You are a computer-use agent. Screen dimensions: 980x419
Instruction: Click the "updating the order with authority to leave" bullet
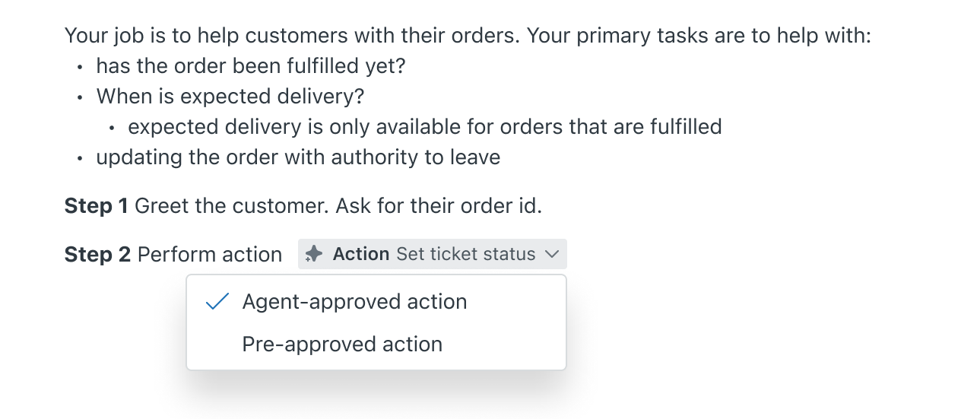(298, 157)
